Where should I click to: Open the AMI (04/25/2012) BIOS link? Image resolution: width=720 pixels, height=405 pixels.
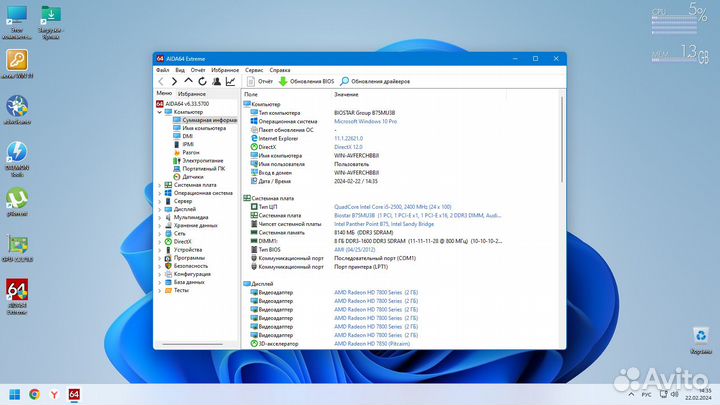(x=354, y=250)
